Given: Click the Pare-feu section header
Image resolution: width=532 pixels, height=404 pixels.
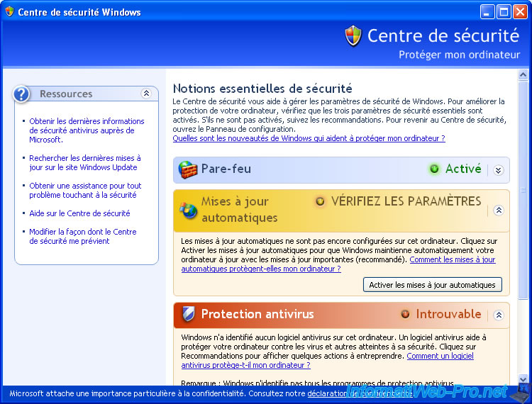Looking at the screenshot, I should [x=341, y=170].
